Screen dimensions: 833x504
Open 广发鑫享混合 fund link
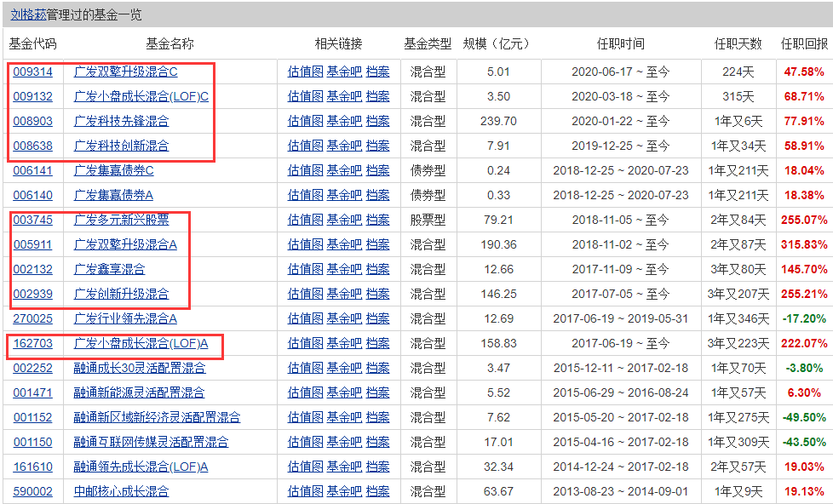click(x=109, y=269)
